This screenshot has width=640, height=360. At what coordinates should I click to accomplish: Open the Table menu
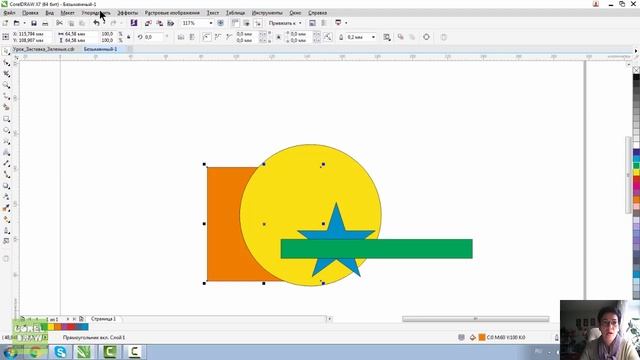[x=236, y=13]
